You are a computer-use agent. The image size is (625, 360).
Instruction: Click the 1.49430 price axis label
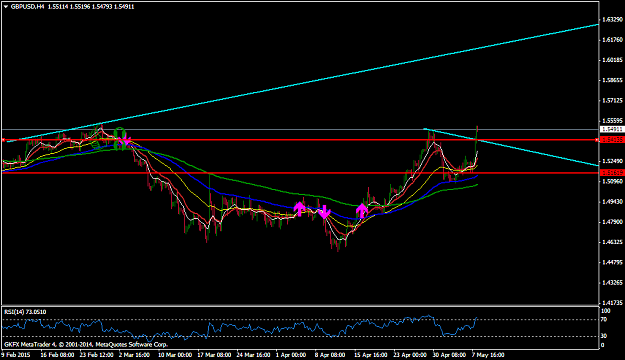click(x=612, y=202)
